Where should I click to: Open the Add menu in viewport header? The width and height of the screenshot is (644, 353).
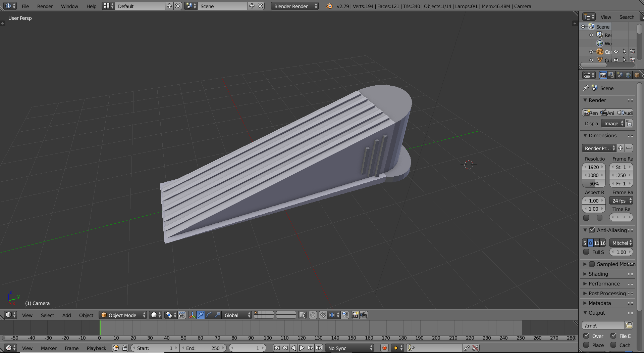coord(66,315)
